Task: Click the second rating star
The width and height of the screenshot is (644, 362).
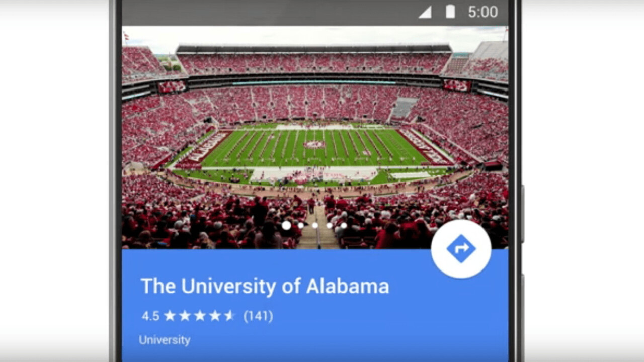Action: pos(185,316)
